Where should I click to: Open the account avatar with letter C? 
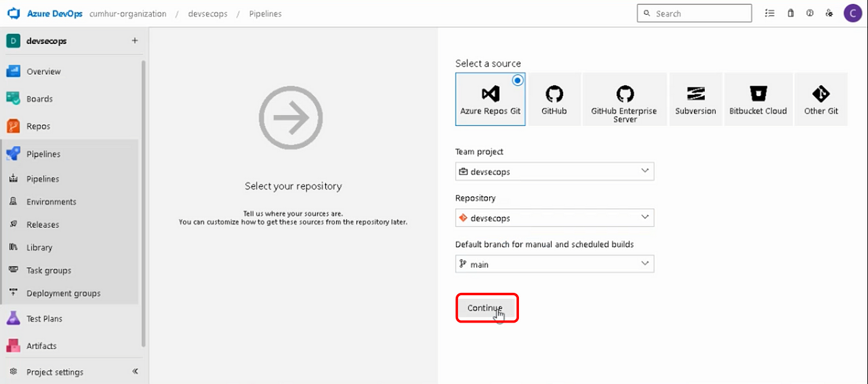pos(853,13)
